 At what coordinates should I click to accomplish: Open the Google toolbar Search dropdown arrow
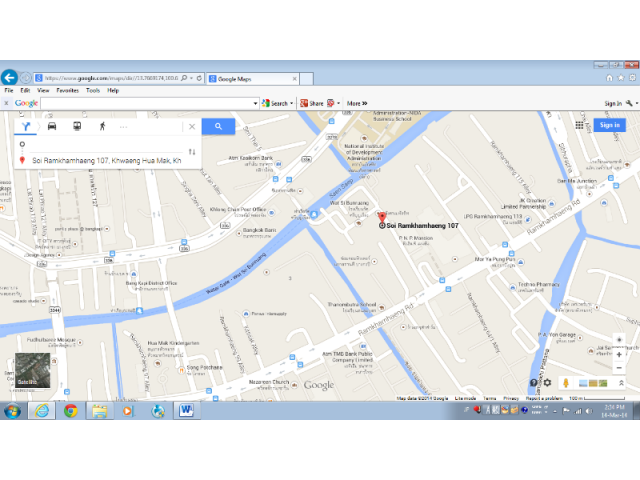point(292,103)
